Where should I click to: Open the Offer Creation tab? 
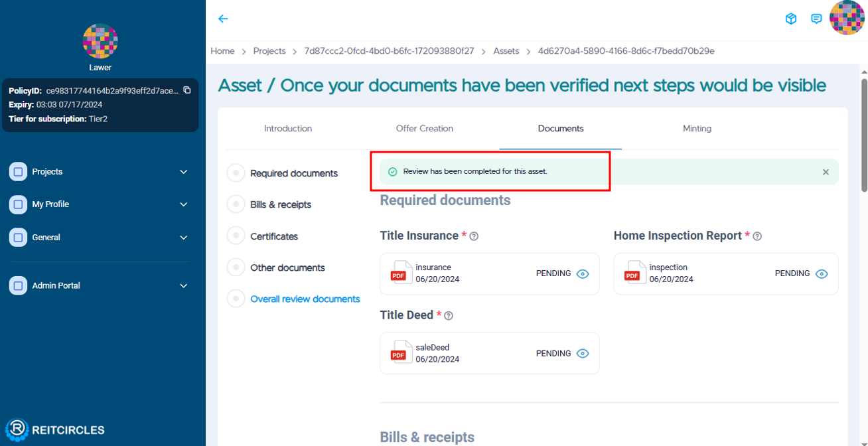click(x=424, y=128)
